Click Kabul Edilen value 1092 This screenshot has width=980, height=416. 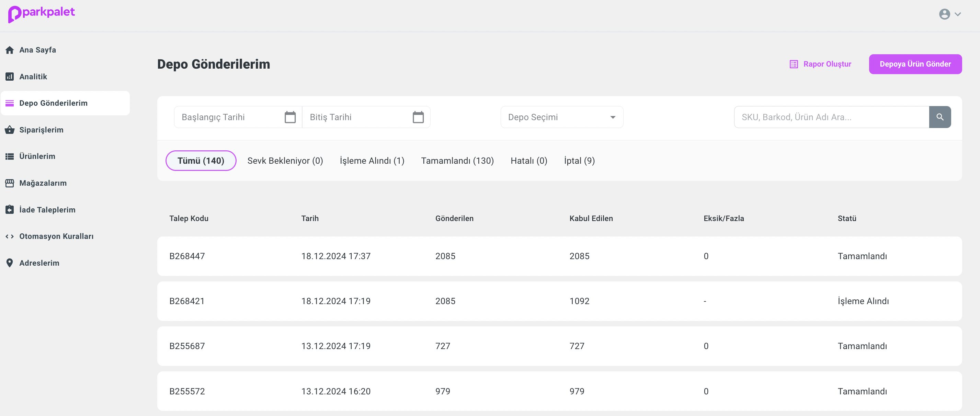(579, 301)
